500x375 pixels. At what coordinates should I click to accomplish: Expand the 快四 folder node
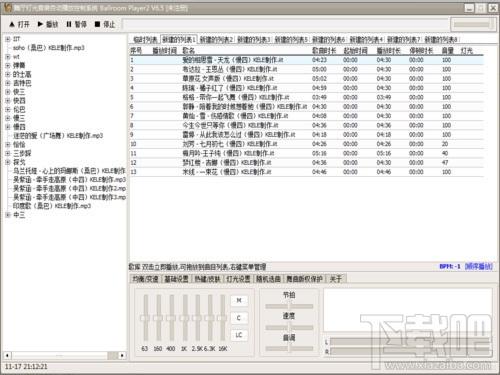click(8, 100)
